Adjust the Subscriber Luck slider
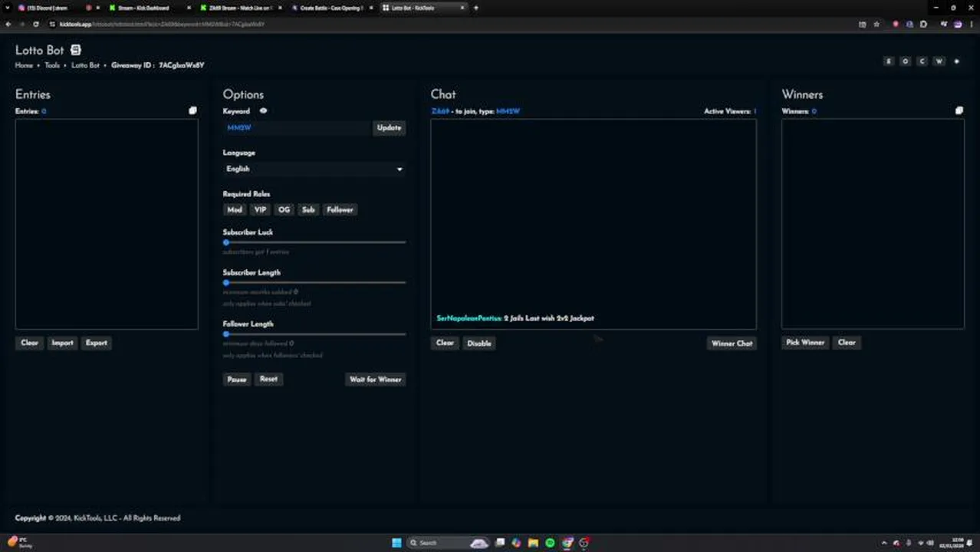Screen dimensions: 980x552 (314, 242)
